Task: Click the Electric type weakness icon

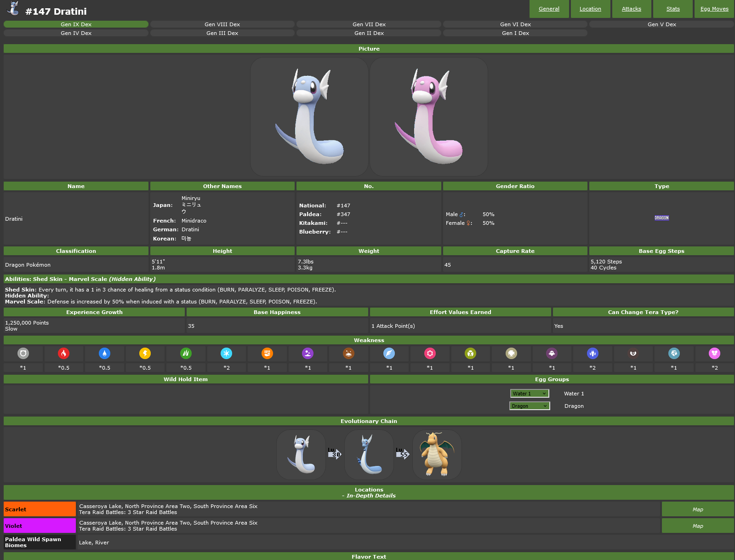Action: [x=145, y=353]
